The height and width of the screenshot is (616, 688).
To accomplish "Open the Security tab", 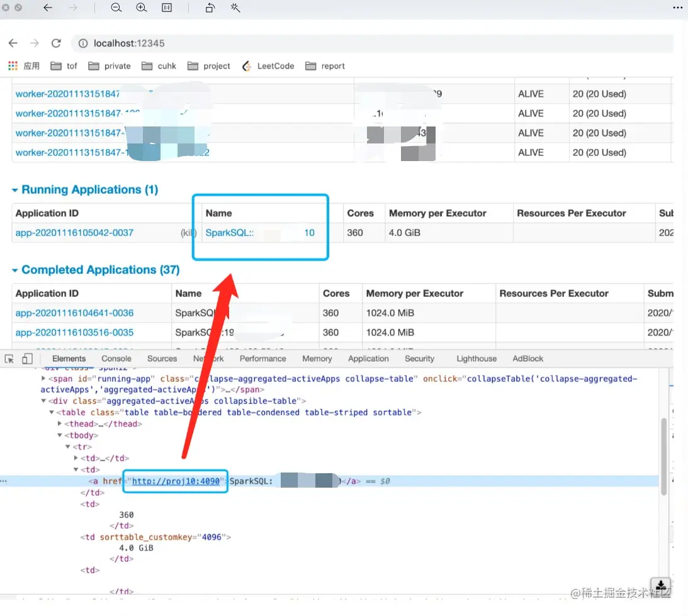I will [x=419, y=359].
